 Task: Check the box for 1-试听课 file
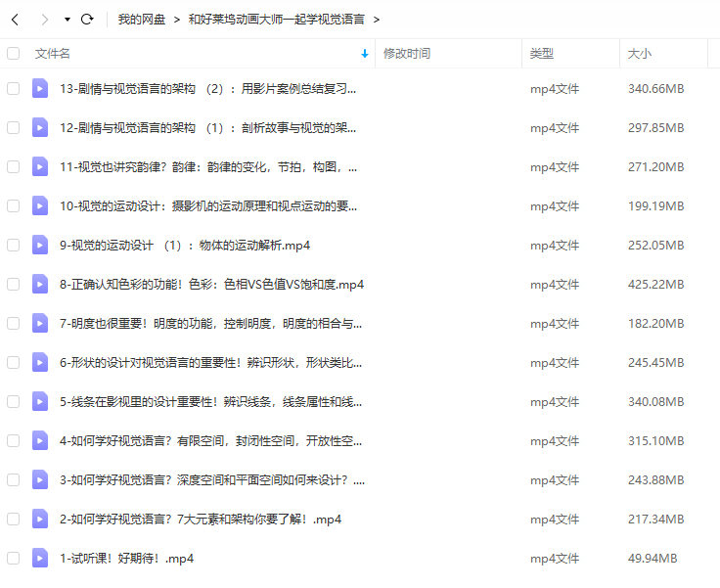point(13,559)
